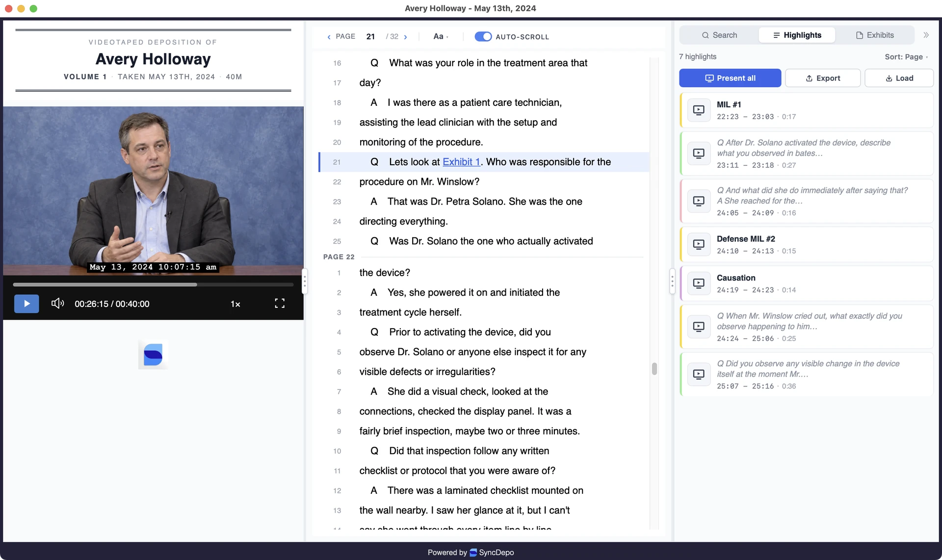Open the Sort: Page dropdown
The width and height of the screenshot is (942, 560).
coord(906,57)
